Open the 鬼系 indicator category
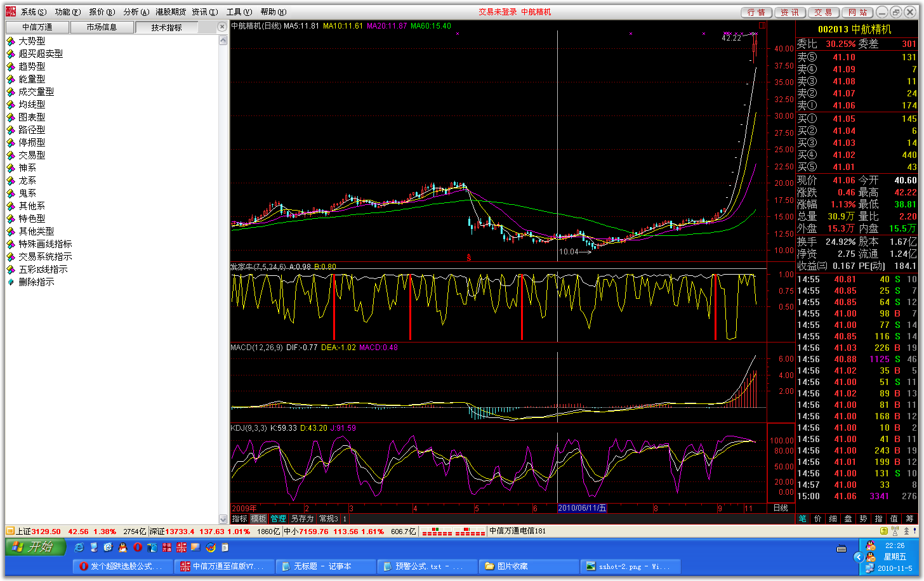The width and height of the screenshot is (924, 581). coord(27,193)
